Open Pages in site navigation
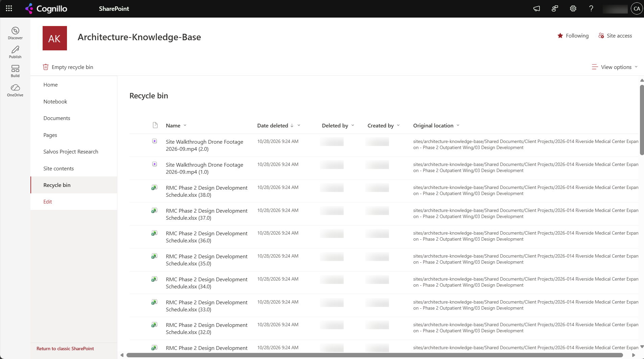This screenshot has width=644, height=359. 50,135
